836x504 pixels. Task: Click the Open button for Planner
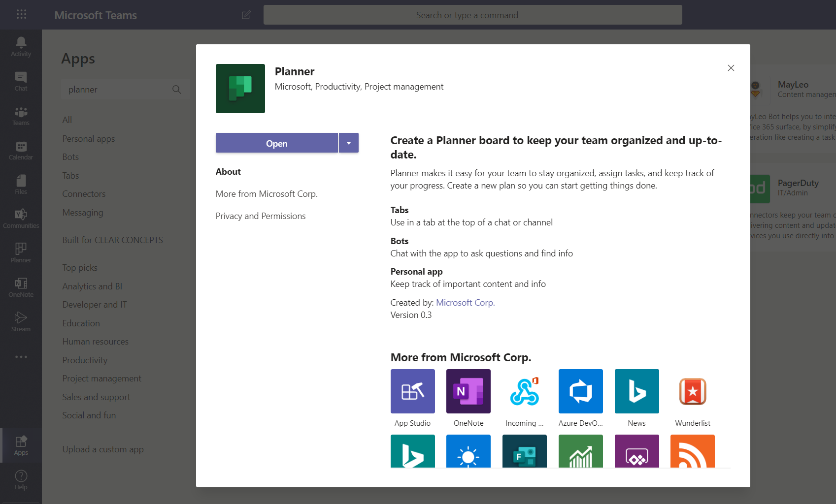(x=277, y=143)
